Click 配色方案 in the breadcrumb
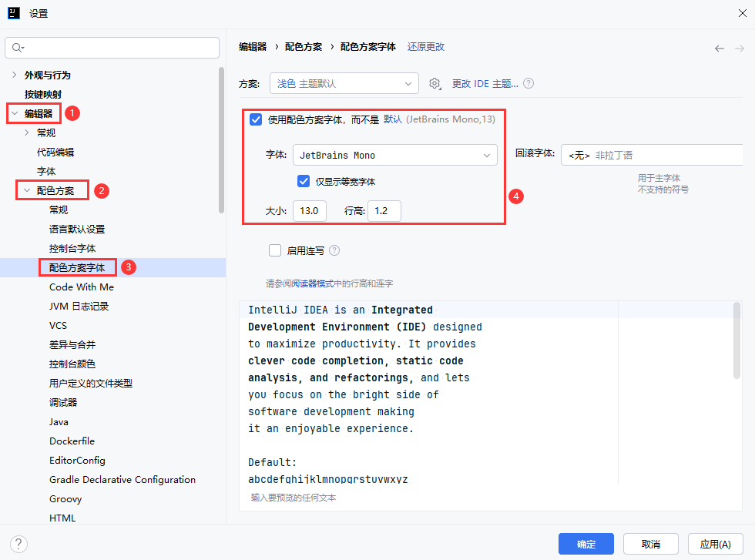Screen dimensions: 755x560 (x=304, y=47)
